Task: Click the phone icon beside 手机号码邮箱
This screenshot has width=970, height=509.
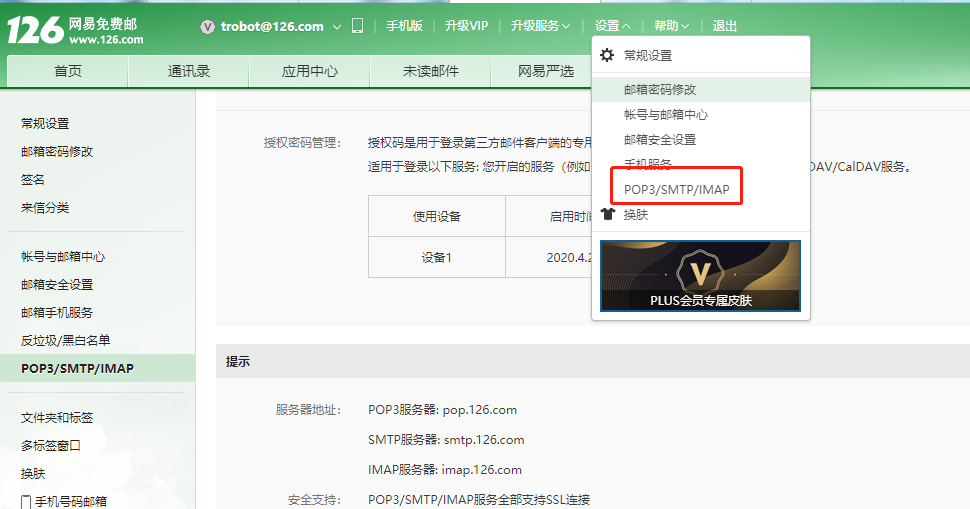Action: coord(26,502)
